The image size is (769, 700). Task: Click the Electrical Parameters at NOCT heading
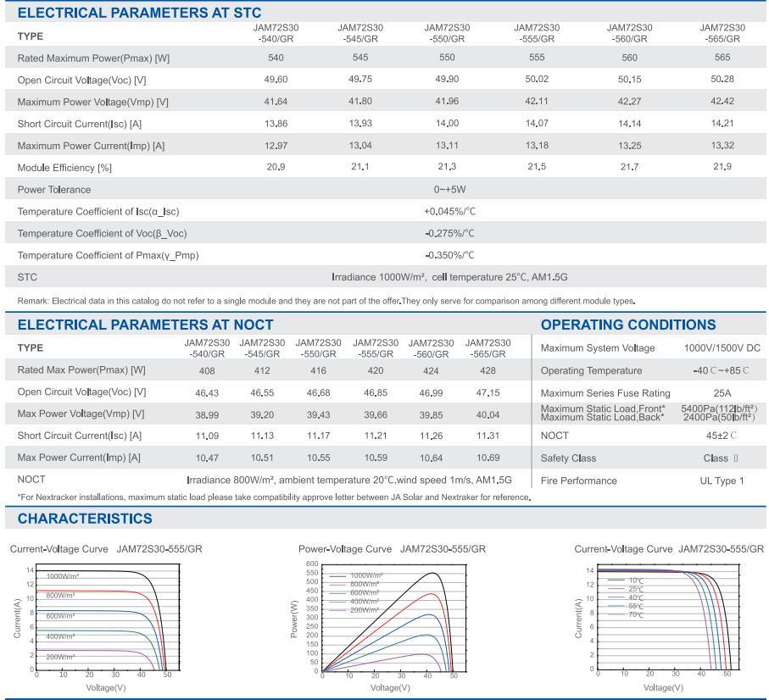tap(146, 325)
